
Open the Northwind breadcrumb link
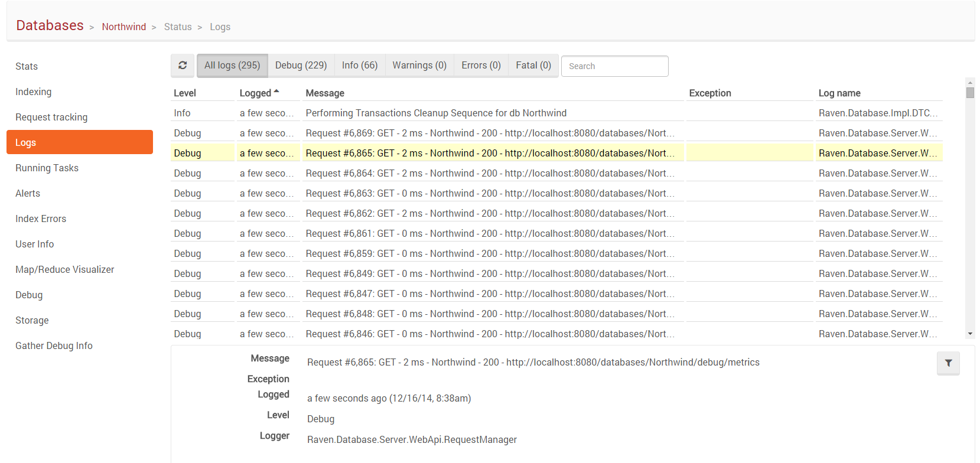[124, 27]
